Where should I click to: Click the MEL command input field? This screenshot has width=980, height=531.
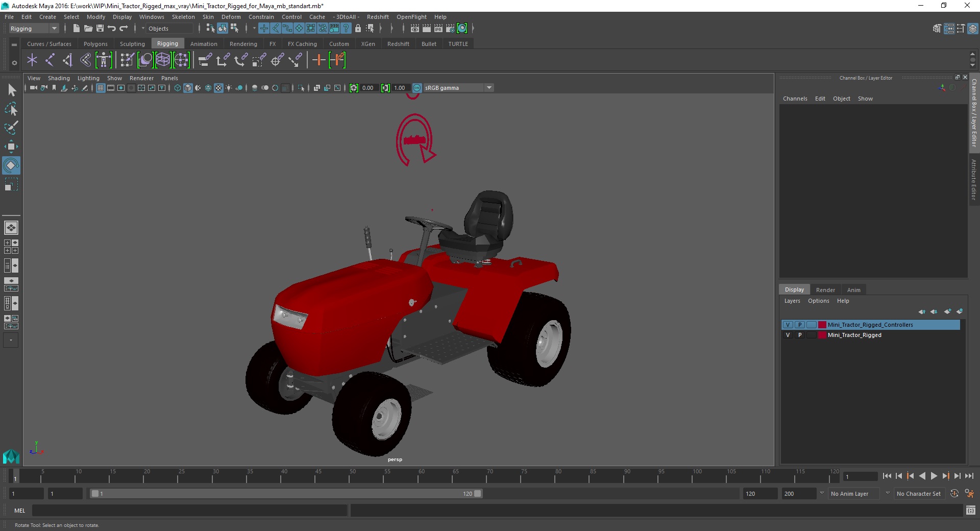tap(189, 510)
